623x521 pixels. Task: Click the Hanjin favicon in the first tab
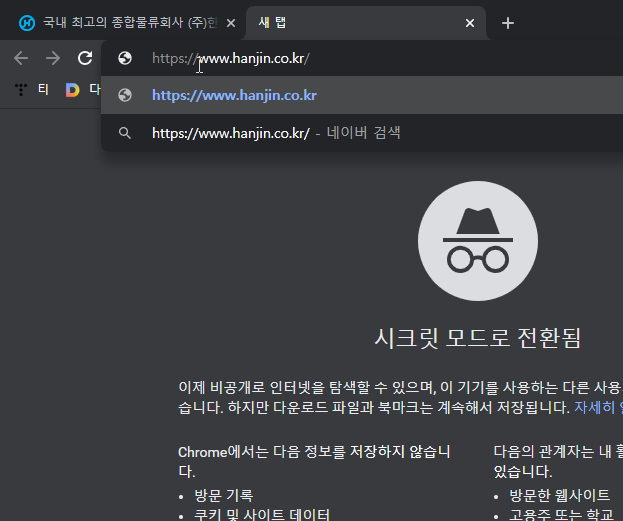[27, 23]
